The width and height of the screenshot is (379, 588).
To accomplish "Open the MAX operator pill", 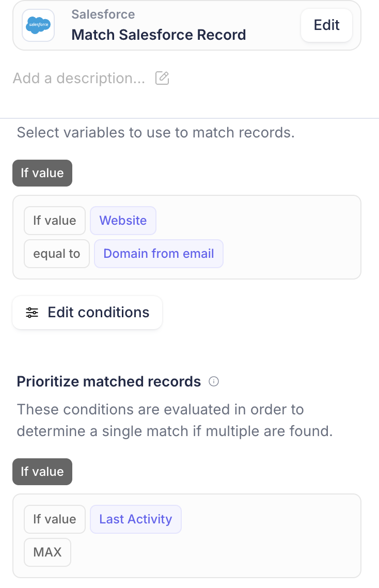I will [x=48, y=552].
